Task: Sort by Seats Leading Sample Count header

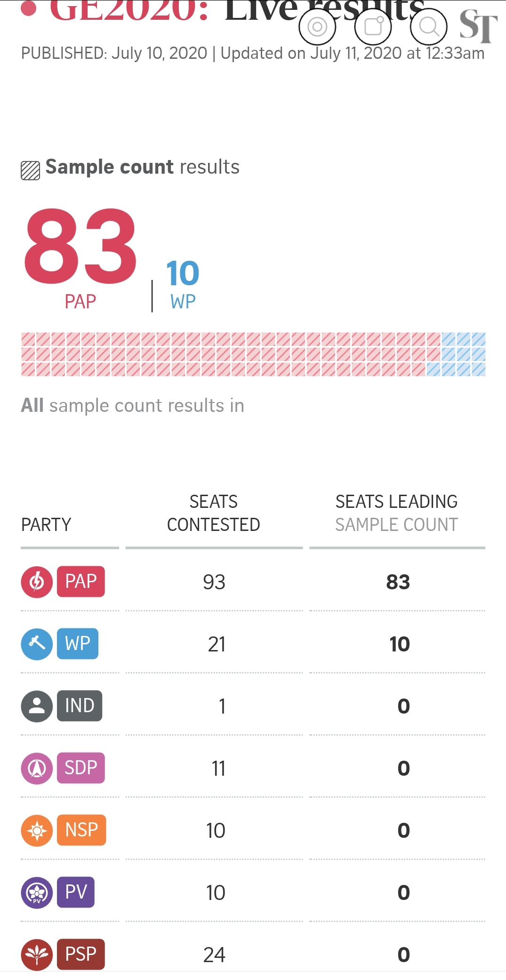Action: (x=397, y=513)
